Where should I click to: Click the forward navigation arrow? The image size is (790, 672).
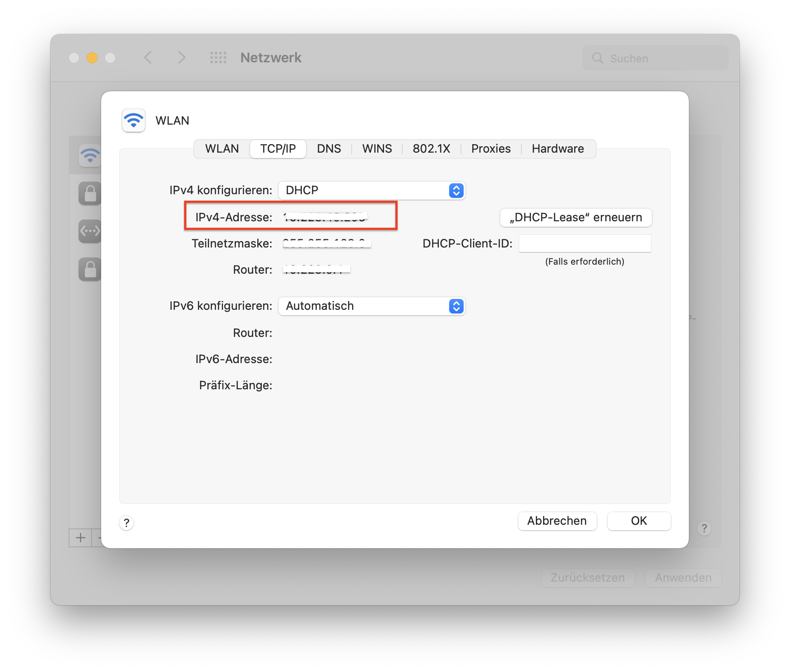tap(181, 58)
